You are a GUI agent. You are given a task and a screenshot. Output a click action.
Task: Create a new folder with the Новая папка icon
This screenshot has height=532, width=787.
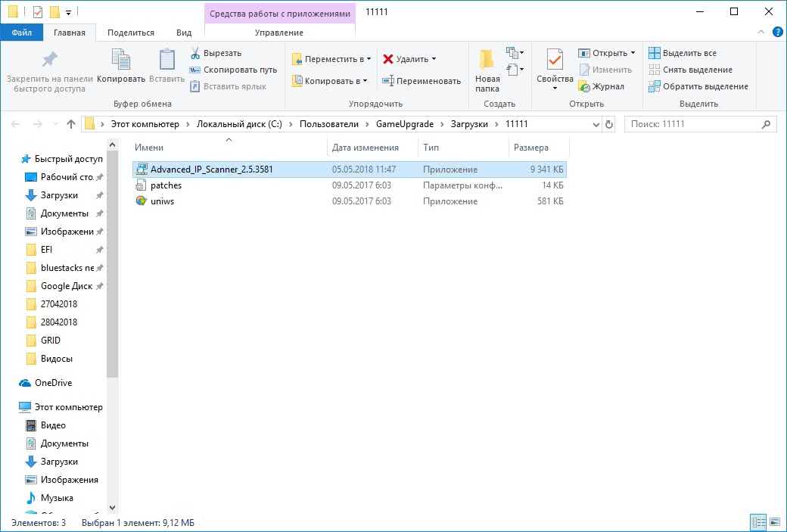487,61
